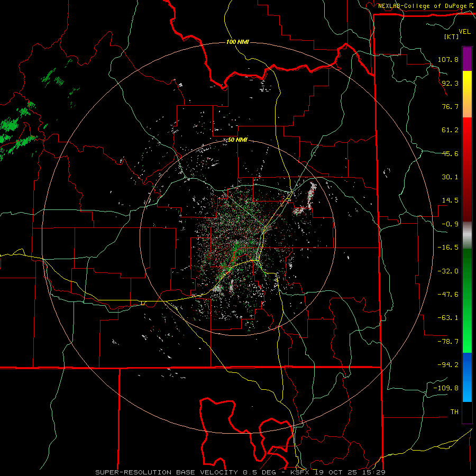The image size is (476, 476).
Task: Select the -109.8 legend value
Action: (446, 388)
